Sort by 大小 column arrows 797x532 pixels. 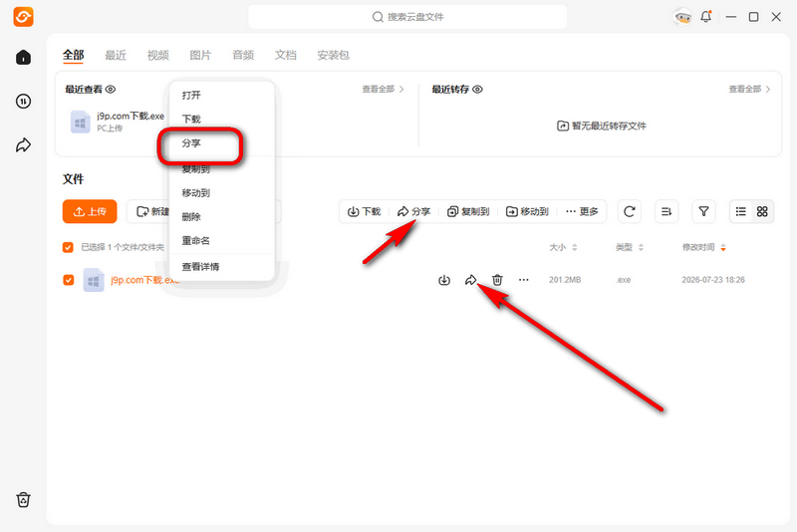pos(575,247)
